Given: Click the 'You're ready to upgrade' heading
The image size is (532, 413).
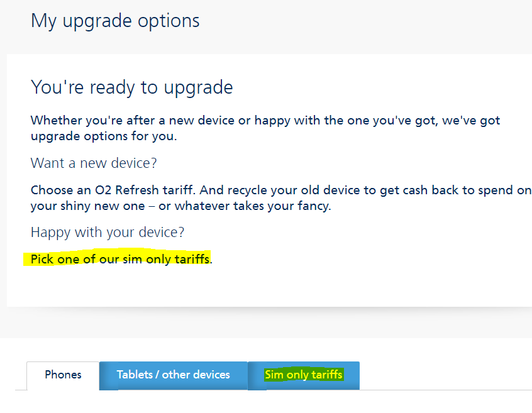Looking at the screenshot, I should pos(131,87).
